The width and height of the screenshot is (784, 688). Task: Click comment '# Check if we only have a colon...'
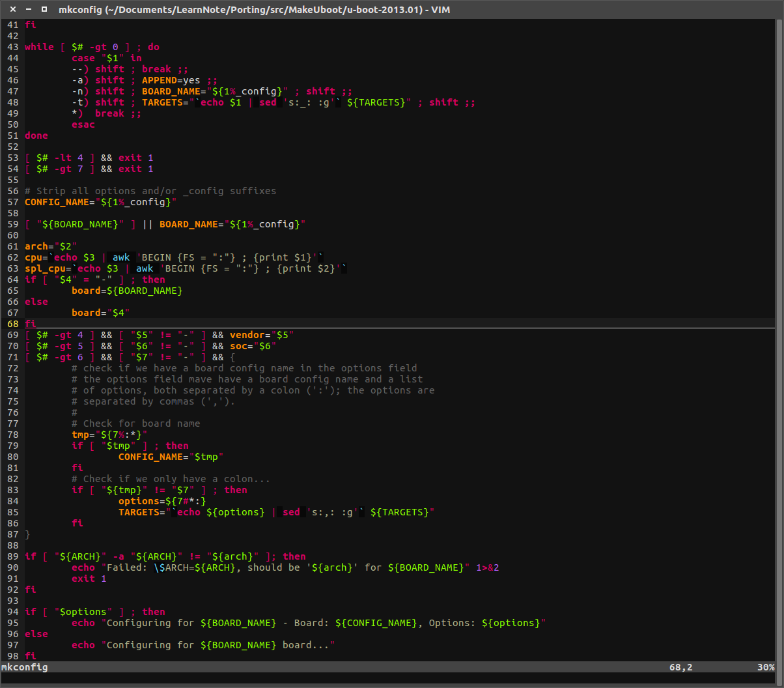(171, 479)
